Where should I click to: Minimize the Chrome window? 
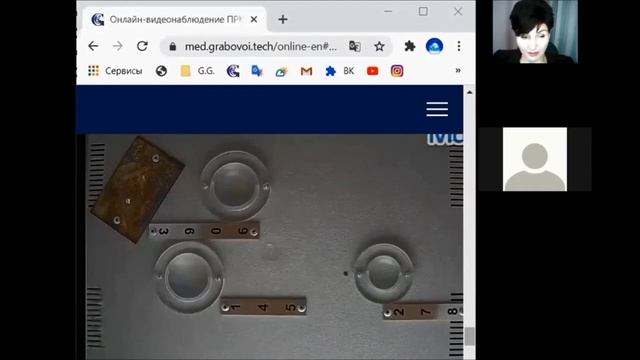point(388,12)
